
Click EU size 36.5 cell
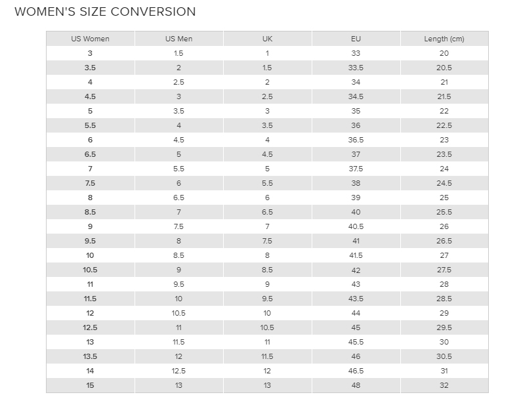tap(356, 140)
